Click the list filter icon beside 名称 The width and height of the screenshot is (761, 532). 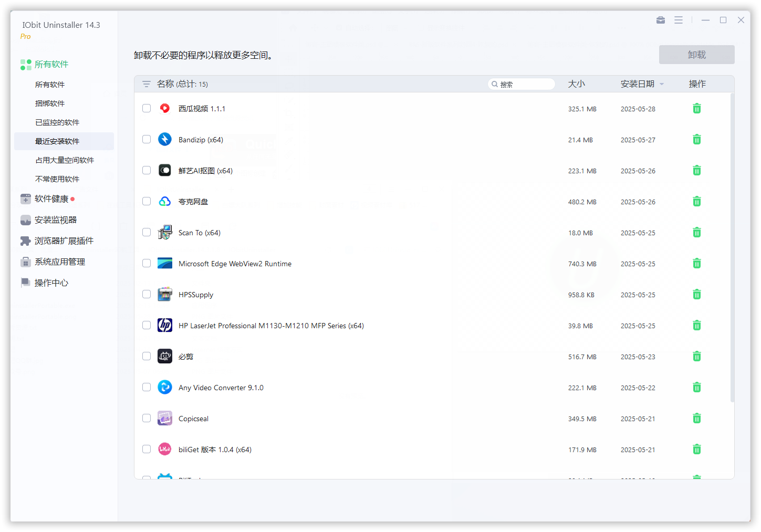point(147,84)
